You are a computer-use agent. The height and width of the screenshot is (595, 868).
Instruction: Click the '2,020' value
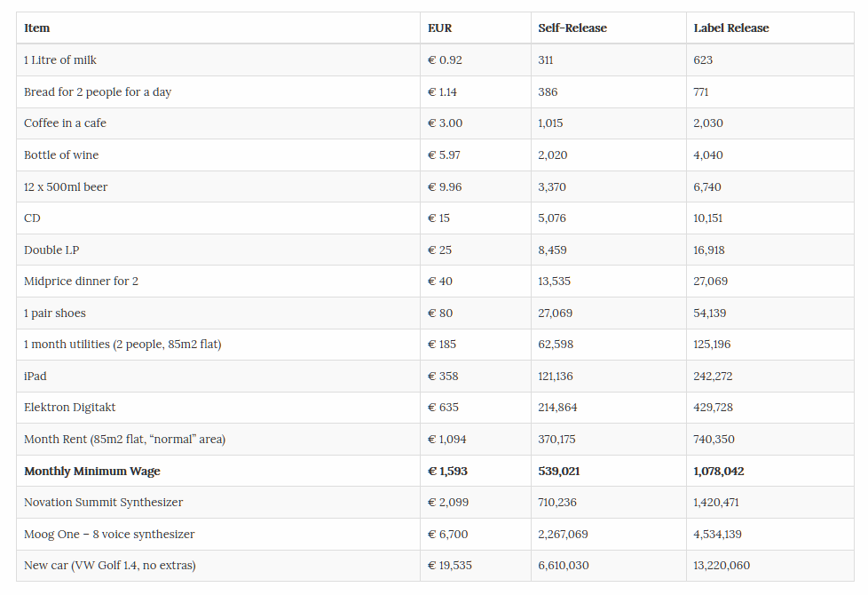552,155
